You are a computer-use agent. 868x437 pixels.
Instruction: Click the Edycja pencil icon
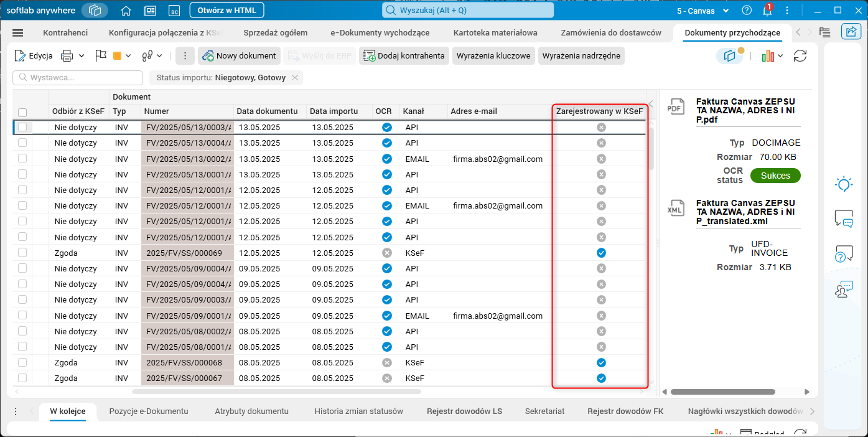click(x=20, y=56)
